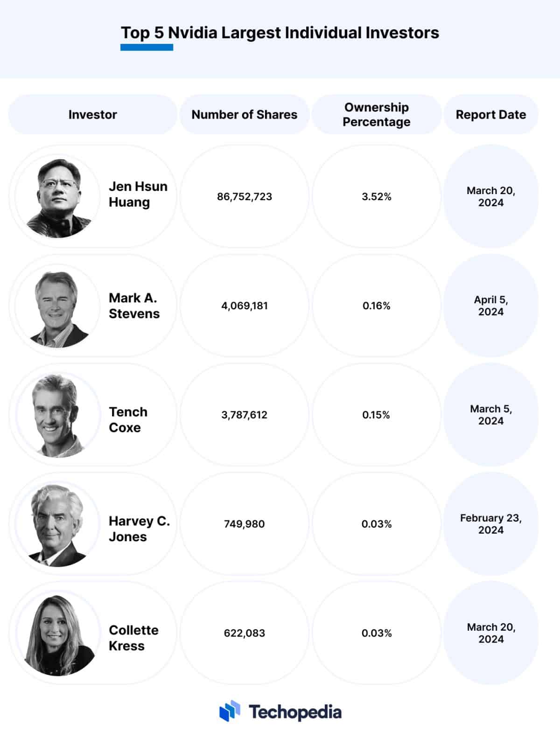Click the blue underline bar beneath title
The width and height of the screenshot is (560, 745).
(147, 47)
